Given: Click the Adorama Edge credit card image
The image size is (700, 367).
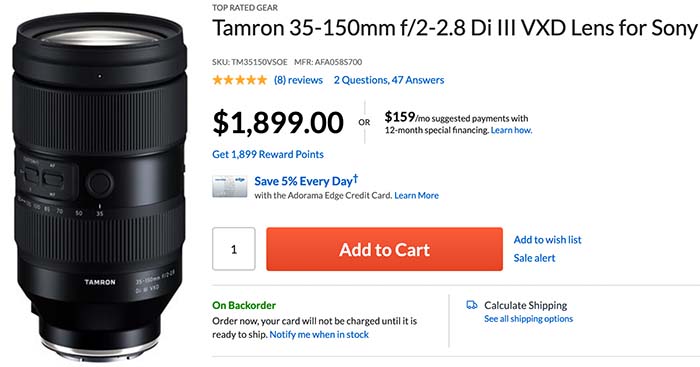Looking at the screenshot, I should [229, 186].
